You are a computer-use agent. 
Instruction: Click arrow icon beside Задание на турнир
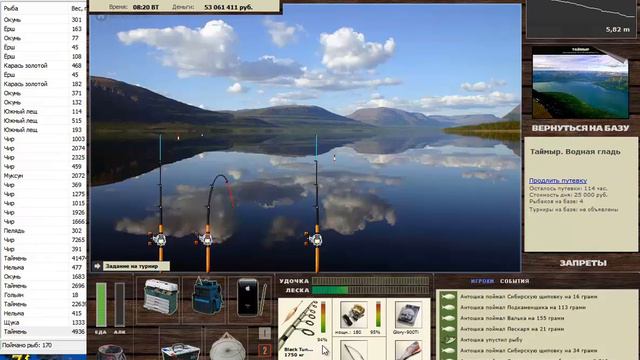(97, 266)
